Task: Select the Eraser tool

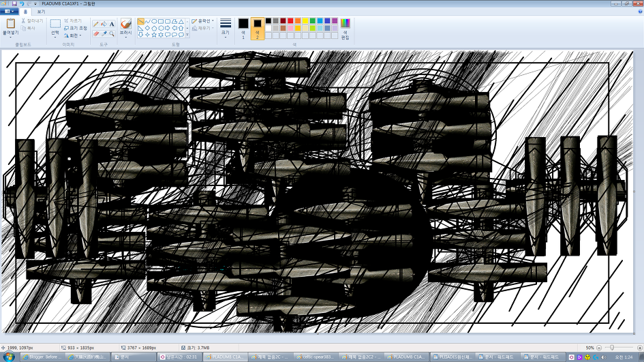Action: click(x=96, y=33)
